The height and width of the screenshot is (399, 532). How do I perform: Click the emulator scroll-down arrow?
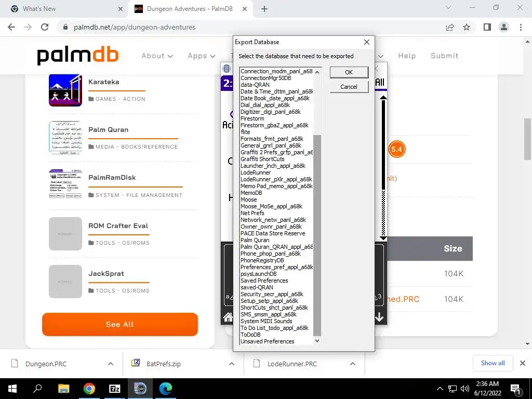point(383,238)
